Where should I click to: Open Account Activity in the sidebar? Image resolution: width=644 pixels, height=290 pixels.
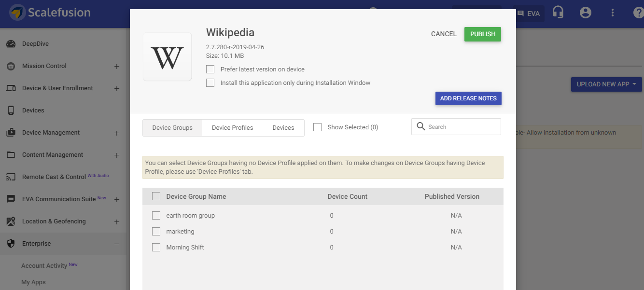44,266
